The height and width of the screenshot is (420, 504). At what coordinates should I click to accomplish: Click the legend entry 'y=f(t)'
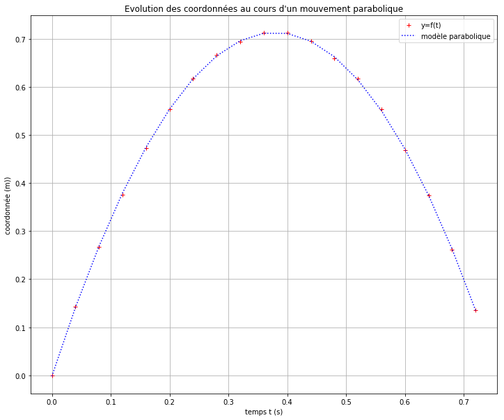pyautogui.click(x=431, y=25)
